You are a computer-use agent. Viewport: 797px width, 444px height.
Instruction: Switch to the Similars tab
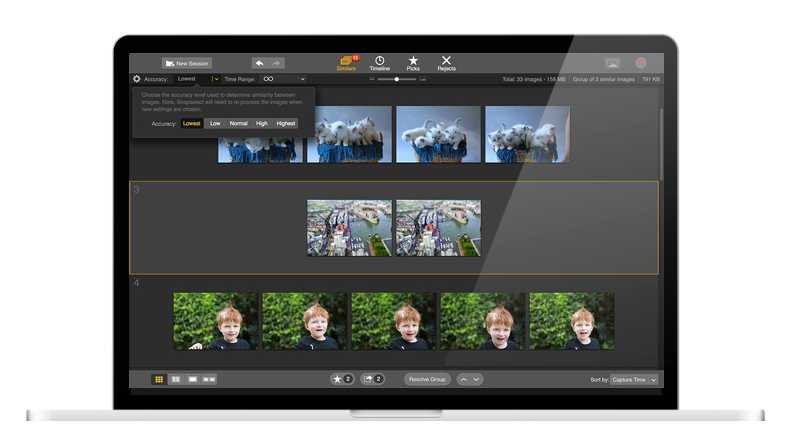pyautogui.click(x=346, y=64)
